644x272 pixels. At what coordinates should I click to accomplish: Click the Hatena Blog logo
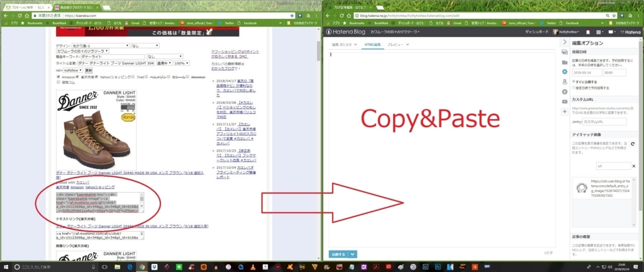347,31
